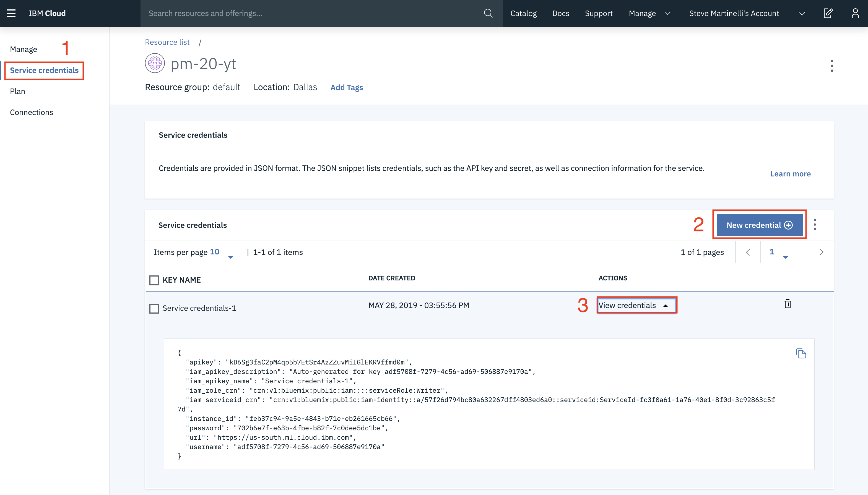Viewport: 868px width, 495px height.
Task: Delete Service credentials-1 with trash icon
Action: [788, 304]
